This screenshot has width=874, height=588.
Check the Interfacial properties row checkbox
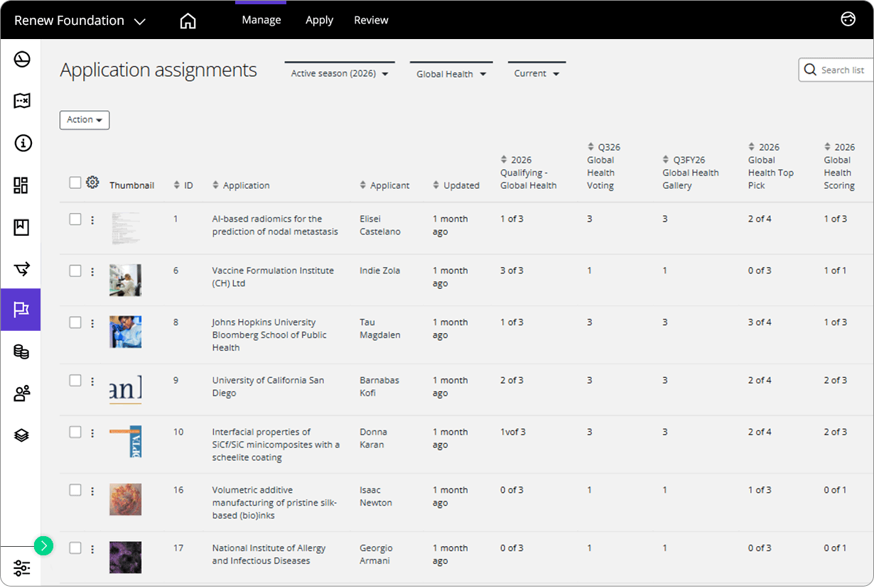[x=75, y=432]
